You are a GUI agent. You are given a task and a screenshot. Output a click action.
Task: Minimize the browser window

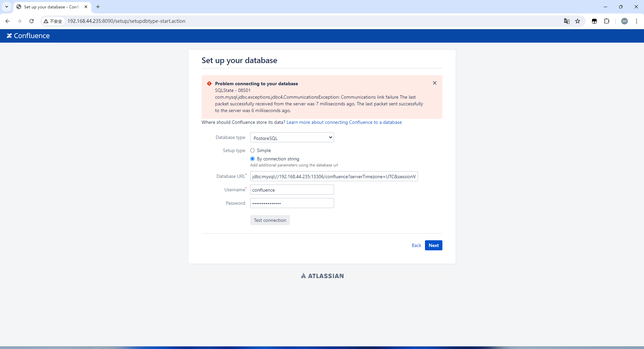tap(605, 7)
